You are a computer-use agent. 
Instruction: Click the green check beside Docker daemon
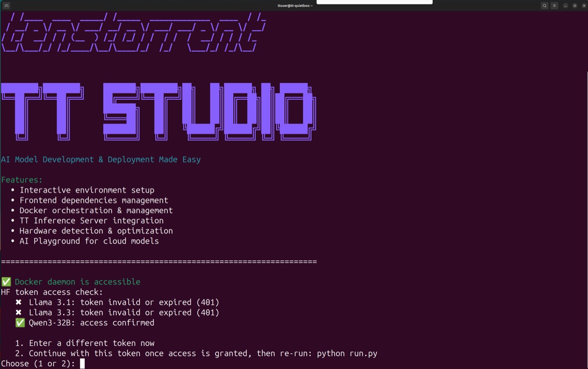click(6, 282)
